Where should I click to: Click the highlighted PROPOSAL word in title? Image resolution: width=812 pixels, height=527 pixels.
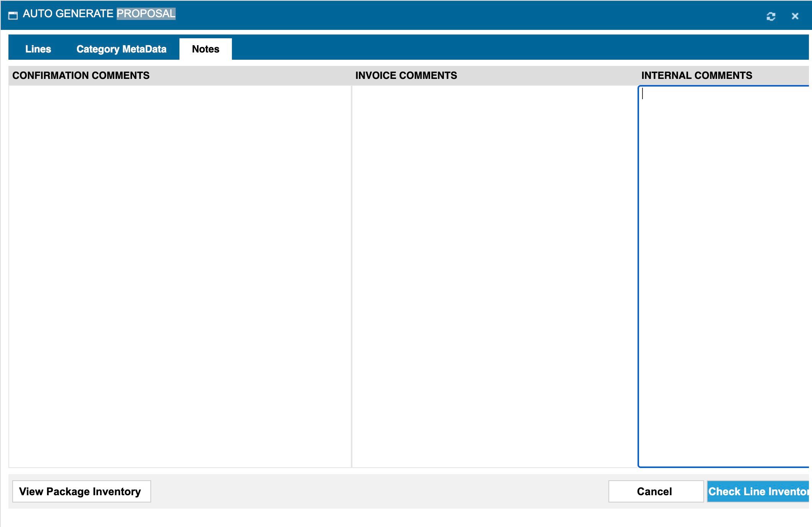(x=146, y=14)
